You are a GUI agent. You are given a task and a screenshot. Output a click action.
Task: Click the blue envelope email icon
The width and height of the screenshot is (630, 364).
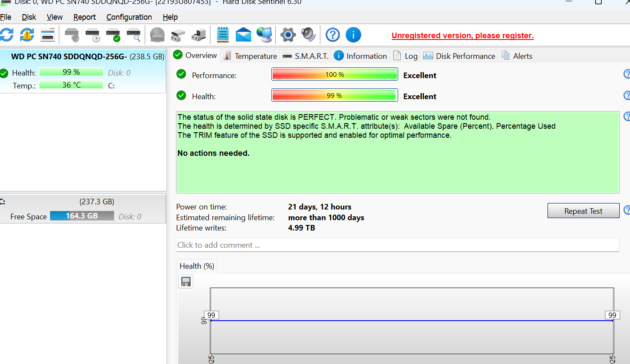[x=243, y=35]
